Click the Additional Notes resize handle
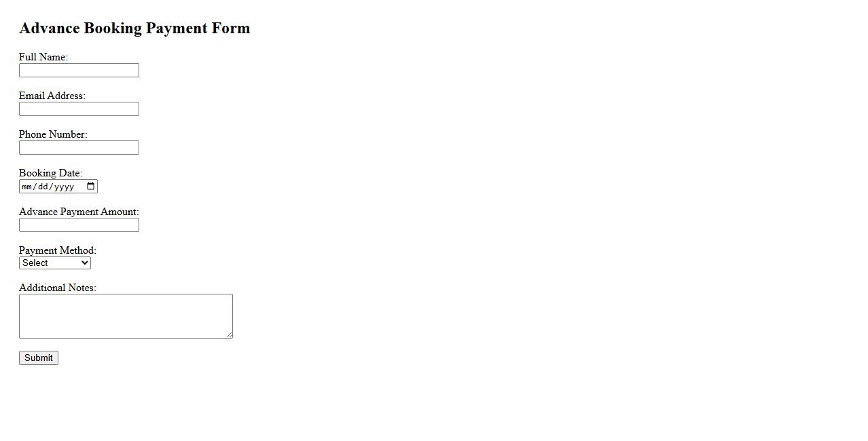 [x=229, y=334]
